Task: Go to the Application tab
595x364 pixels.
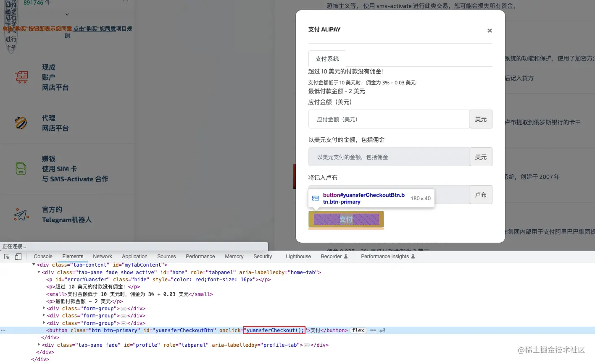Action: pyautogui.click(x=134, y=257)
